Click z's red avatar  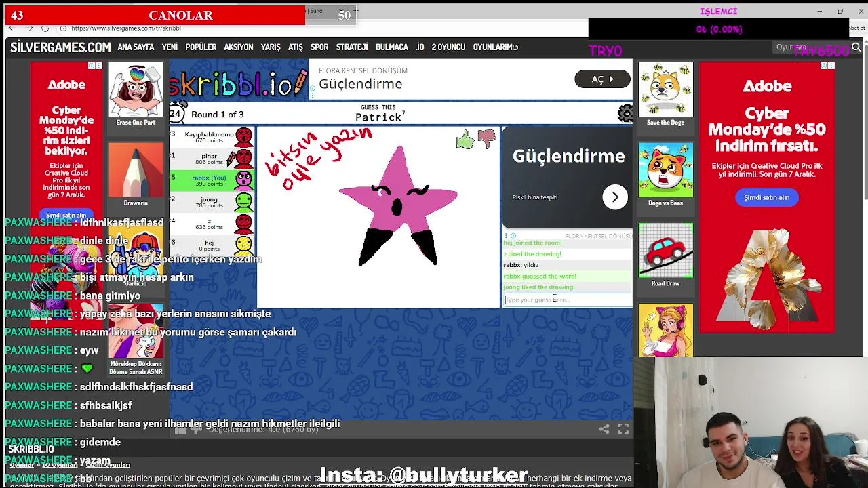[243, 223]
